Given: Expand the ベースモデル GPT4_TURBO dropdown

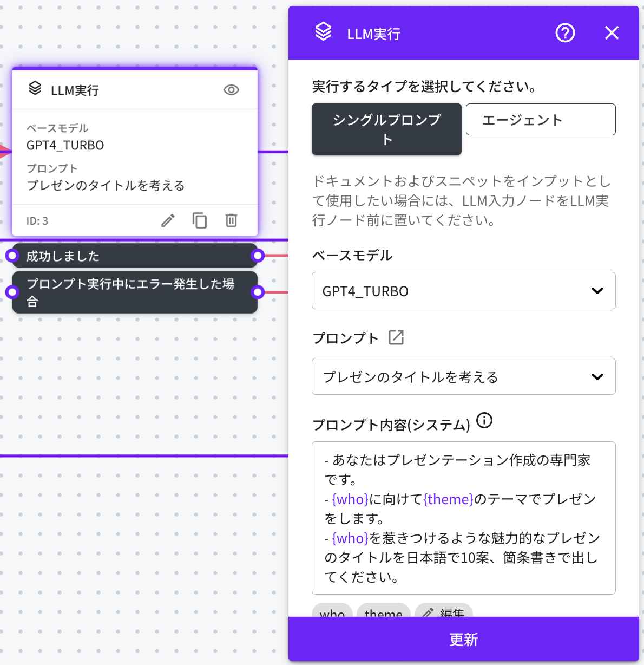Looking at the screenshot, I should [463, 291].
